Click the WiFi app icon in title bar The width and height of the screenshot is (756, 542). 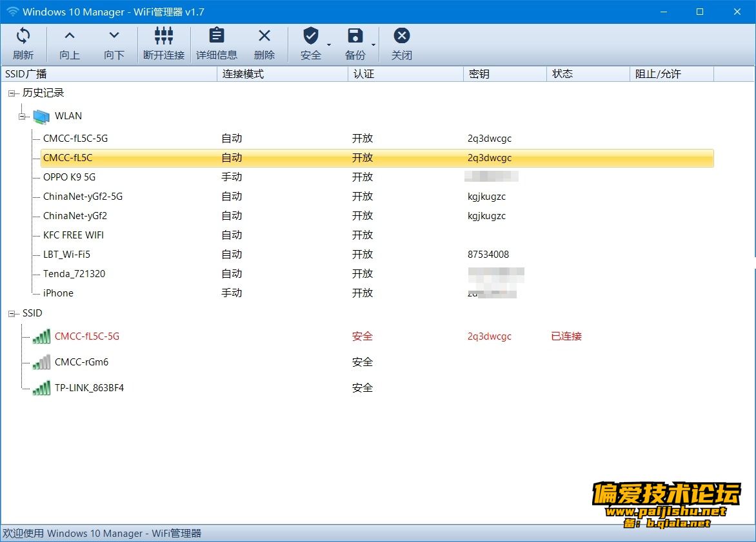12,12
